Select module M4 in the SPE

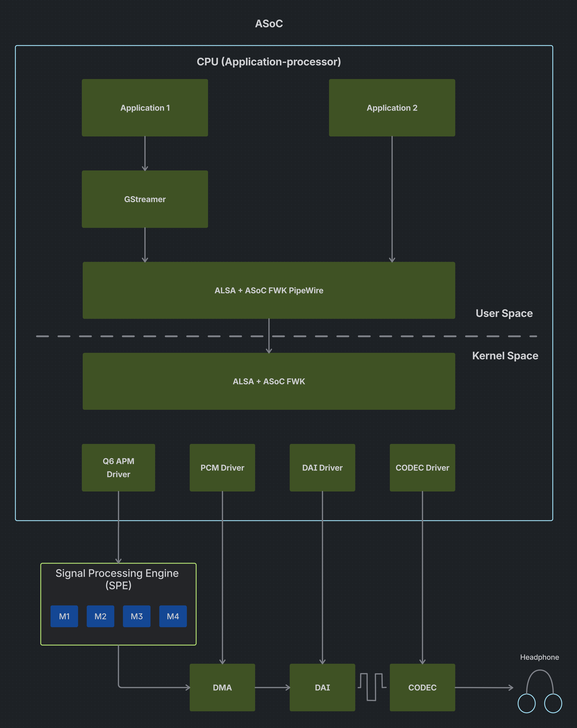tap(173, 616)
